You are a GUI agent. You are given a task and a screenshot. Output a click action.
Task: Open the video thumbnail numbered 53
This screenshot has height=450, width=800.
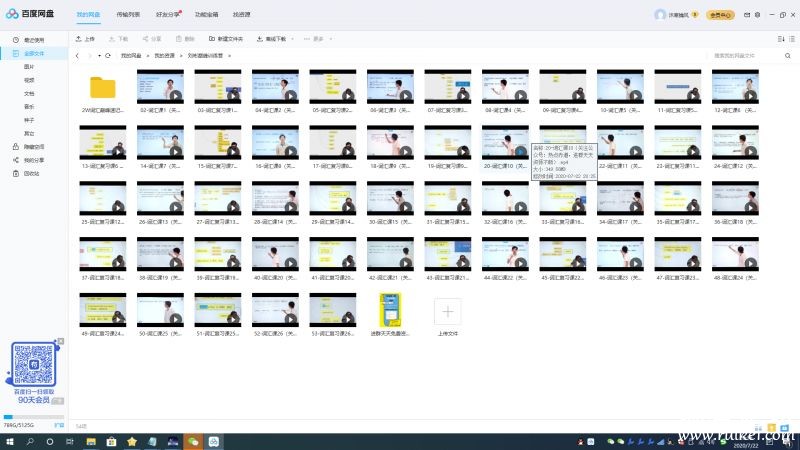333,310
